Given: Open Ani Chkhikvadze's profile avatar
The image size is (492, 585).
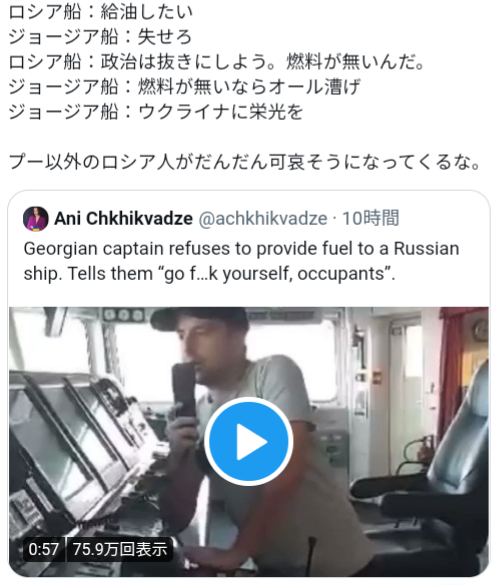Looking at the screenshot, I should (x=36, y=219).
